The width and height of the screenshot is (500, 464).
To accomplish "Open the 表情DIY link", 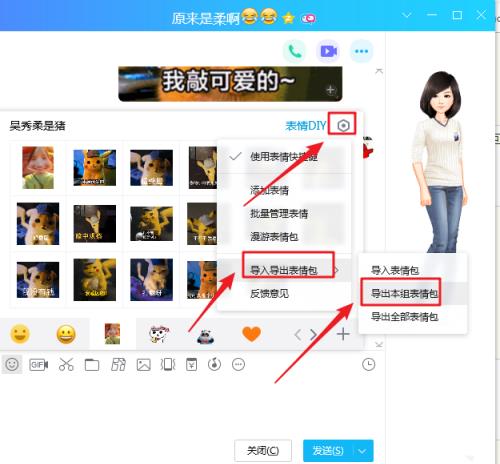I will tap(306, 126).
